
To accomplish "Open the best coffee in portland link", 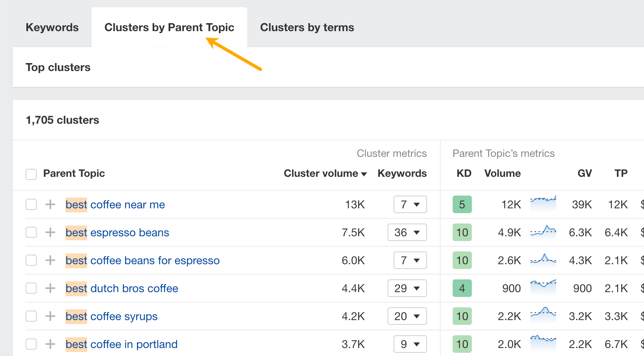I will coord(121,344).
